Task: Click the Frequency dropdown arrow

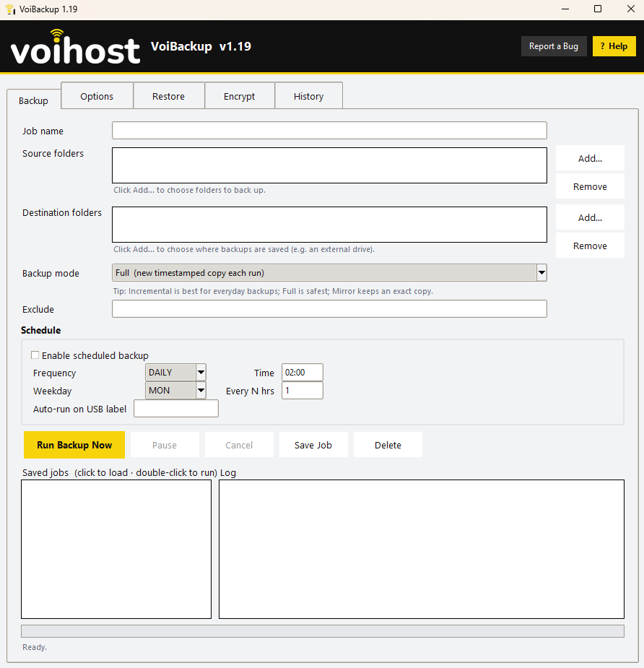Action: coord(201,373)
